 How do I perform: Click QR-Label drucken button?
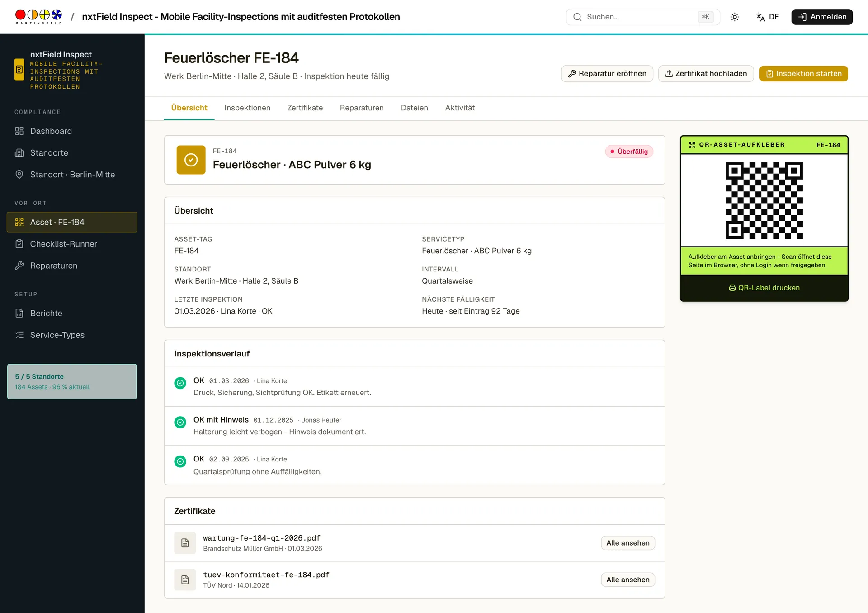coord(764,288)
